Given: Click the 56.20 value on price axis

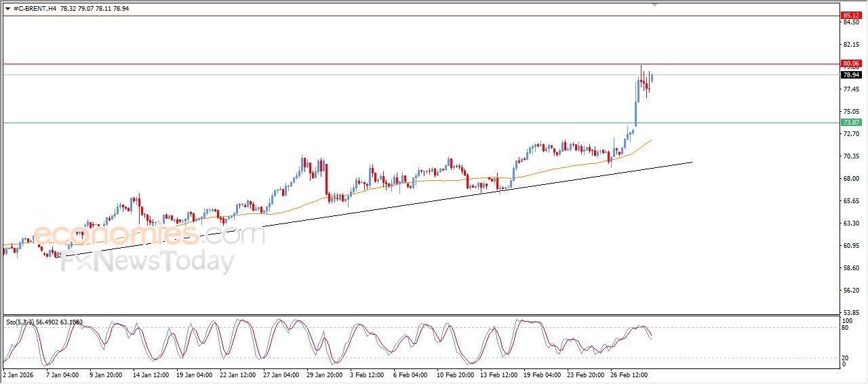Looking at the screenshot, I should pos(850,291).
